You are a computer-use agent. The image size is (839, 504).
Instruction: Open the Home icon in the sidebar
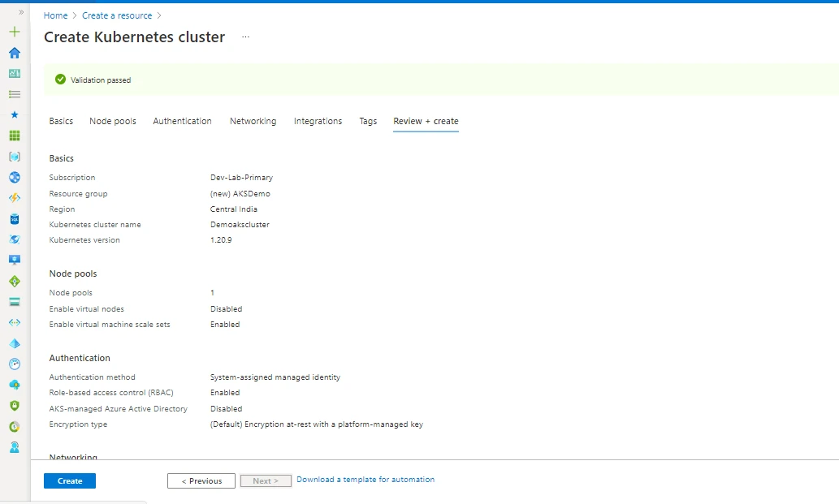(x=13, y=52)
